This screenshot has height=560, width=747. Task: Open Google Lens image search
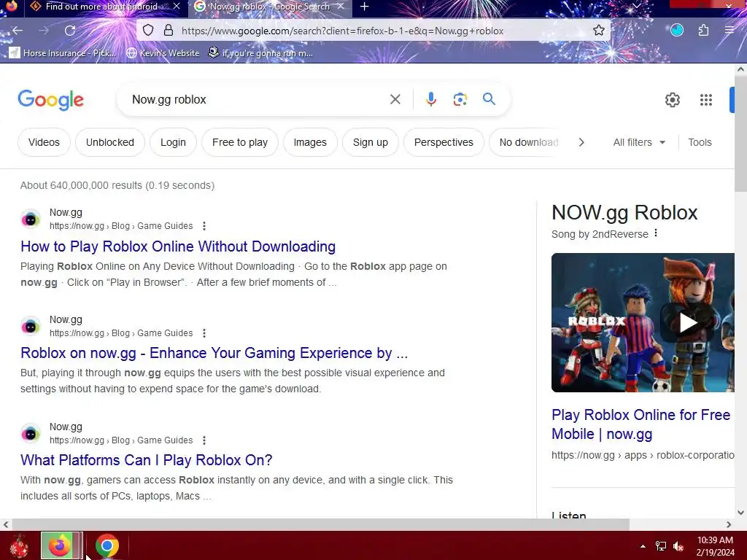tap(460, 99)
